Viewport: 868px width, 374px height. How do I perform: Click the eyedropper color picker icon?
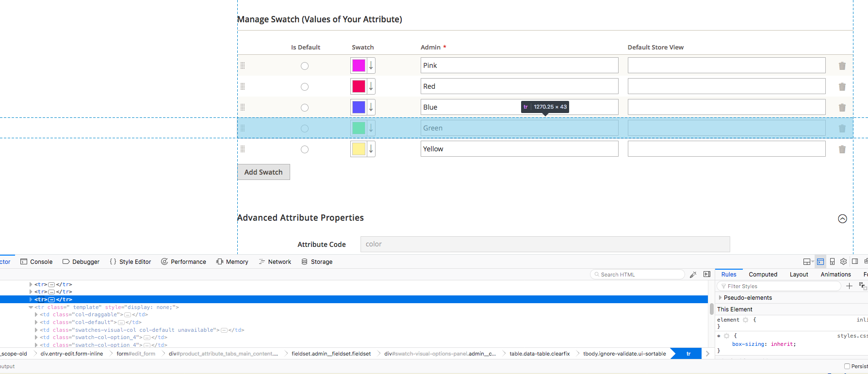pyautogui.click(x=693, y=275)
